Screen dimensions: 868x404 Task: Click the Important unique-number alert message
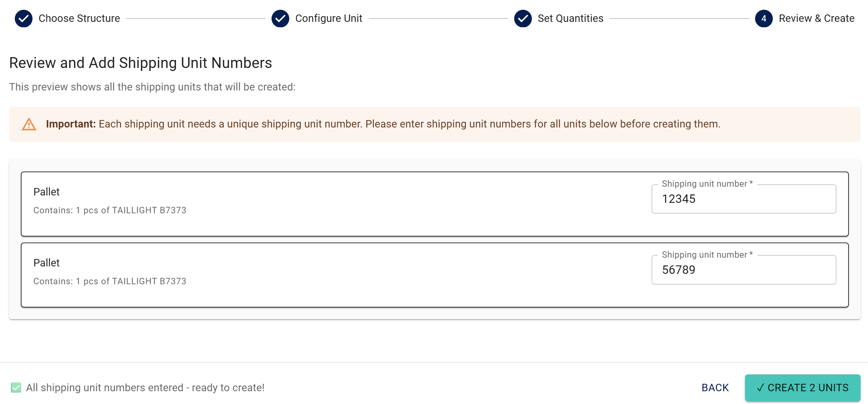tap(383, 124)
